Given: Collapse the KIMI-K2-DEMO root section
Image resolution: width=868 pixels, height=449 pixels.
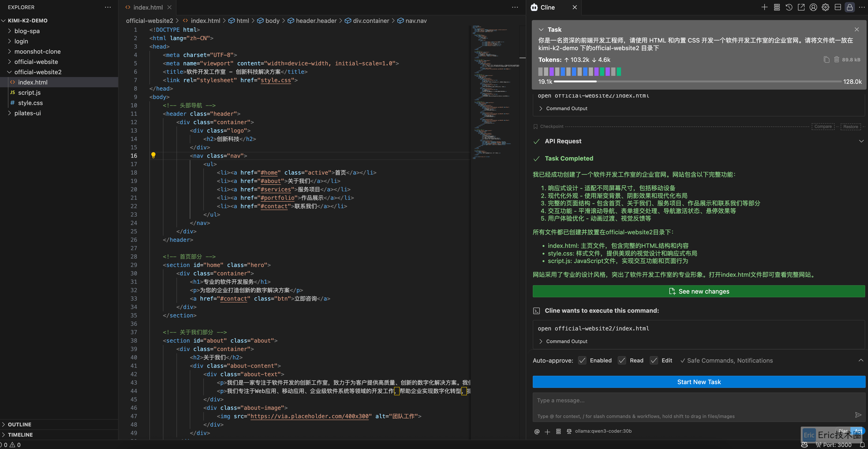Looking at the screenshot, I should tap(27, 21).
